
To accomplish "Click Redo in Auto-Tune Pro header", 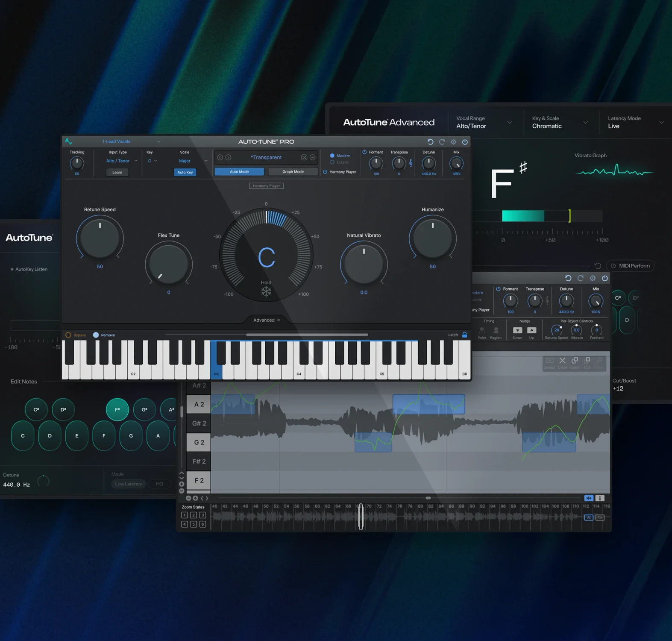I will tap(442, 142).
